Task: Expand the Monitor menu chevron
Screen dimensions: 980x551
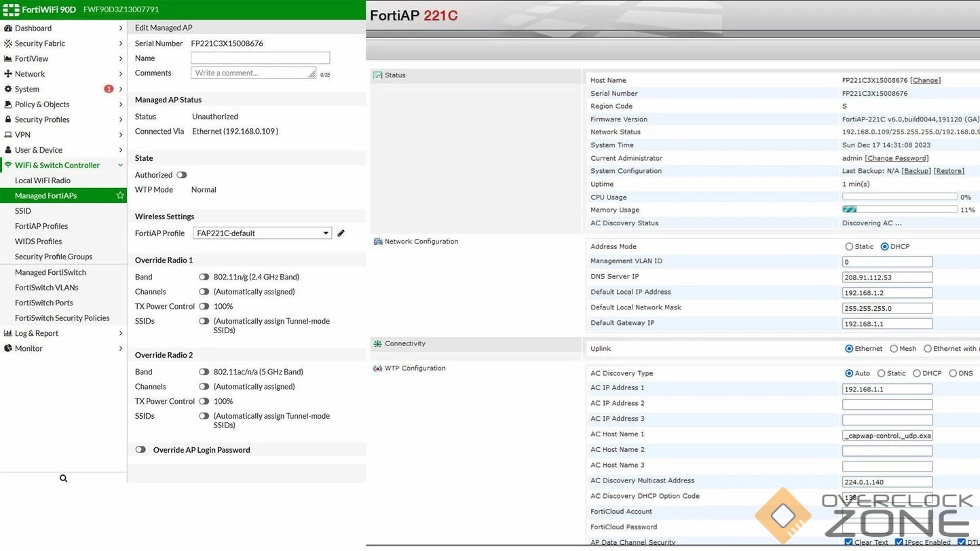Action: point(121,349)
